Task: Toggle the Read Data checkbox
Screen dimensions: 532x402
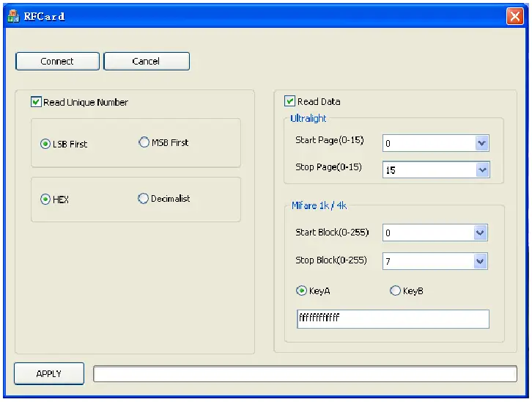Action: 289,101
